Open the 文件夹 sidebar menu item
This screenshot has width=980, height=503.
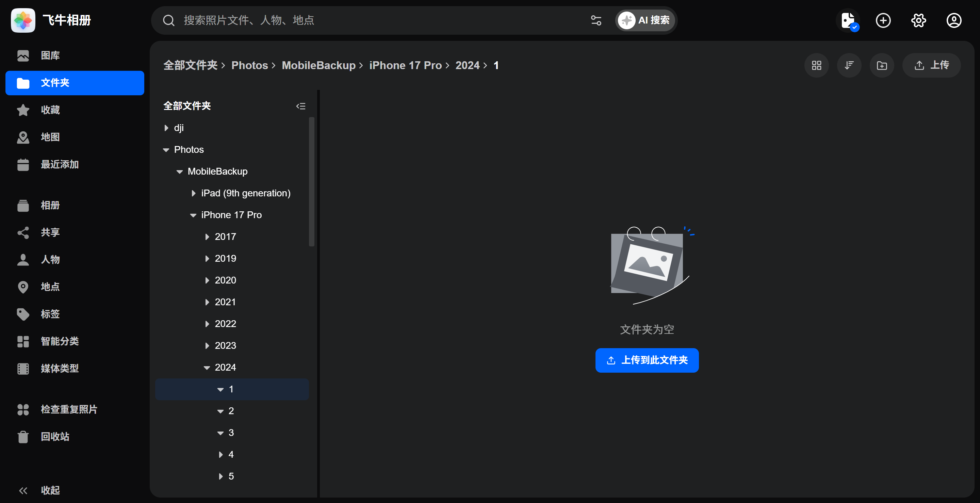click(x=75, y=83)
